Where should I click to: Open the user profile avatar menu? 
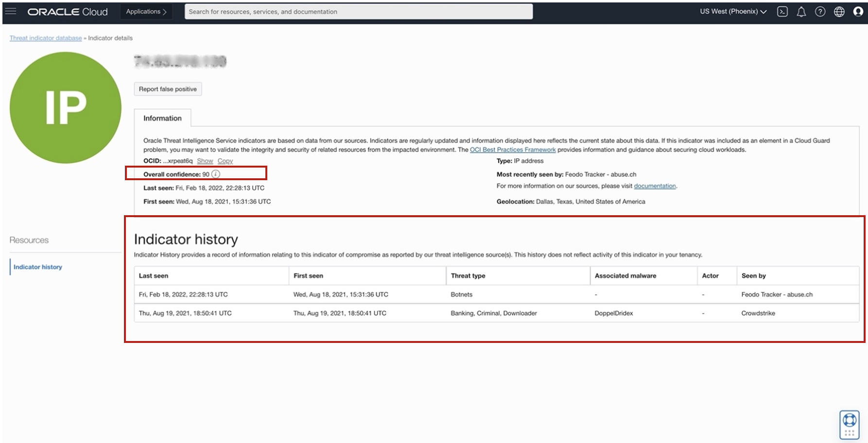pyautogui.click(x=858, y=12)
